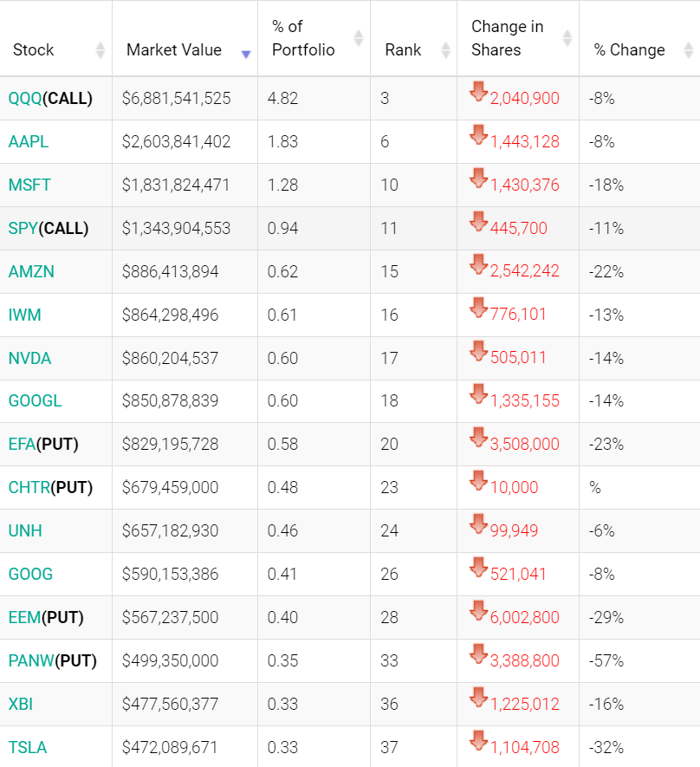Open the AMZN stock link
Screen dimensions: 700x767
[31, 271]
